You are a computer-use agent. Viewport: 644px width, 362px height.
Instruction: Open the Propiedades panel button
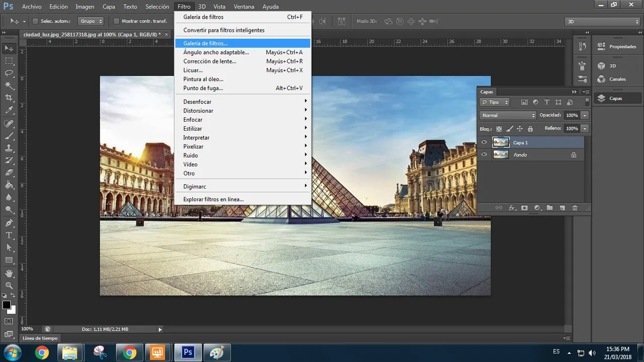click(617, 46)
